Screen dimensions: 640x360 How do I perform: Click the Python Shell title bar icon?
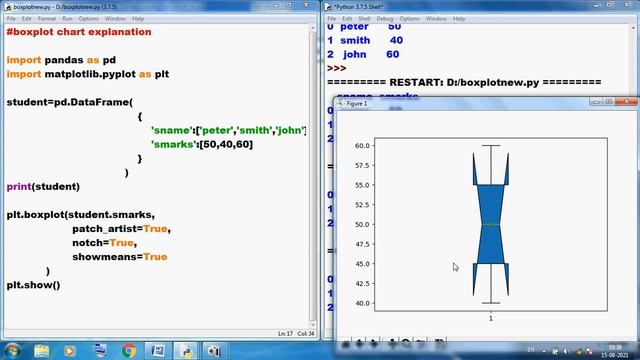tap(329, 7)
